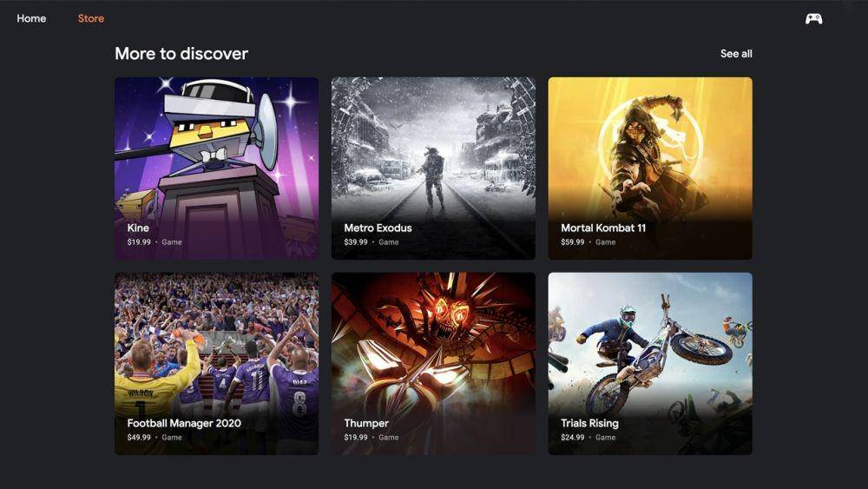This screenshot has width=868, height=489.
Task: Click the Football Manager 2020 title
Action: [x=184, y=423]
